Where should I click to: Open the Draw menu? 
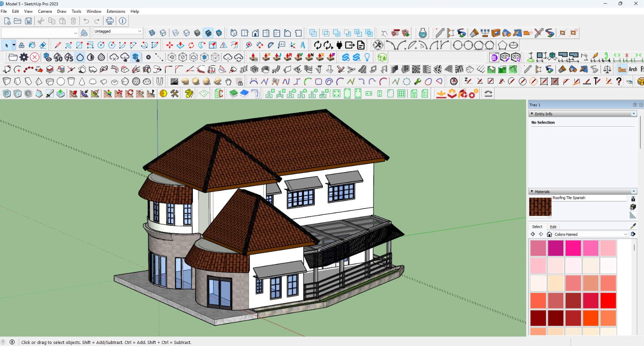click(62, 11)
